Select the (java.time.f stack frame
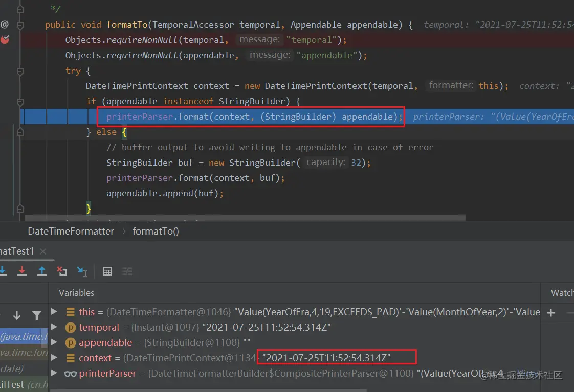The height and width of the screenshot is (392, 574). [x=24, y=336]
